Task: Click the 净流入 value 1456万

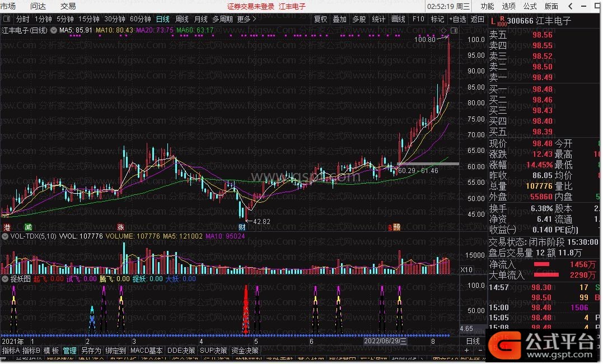Action: (583, 265)
